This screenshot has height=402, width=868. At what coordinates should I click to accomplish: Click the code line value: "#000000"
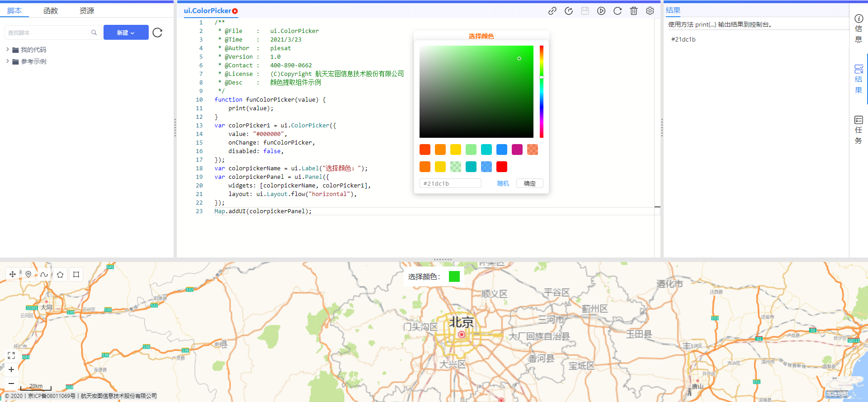258,134
